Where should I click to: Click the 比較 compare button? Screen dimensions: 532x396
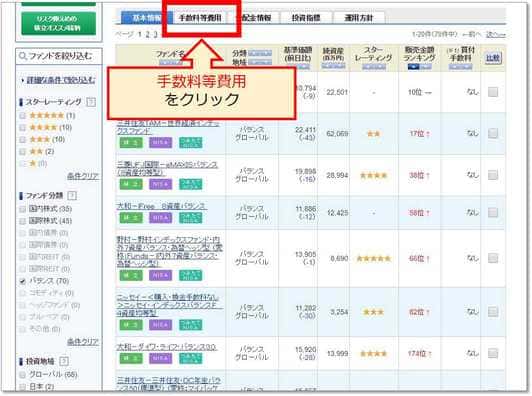493,58
